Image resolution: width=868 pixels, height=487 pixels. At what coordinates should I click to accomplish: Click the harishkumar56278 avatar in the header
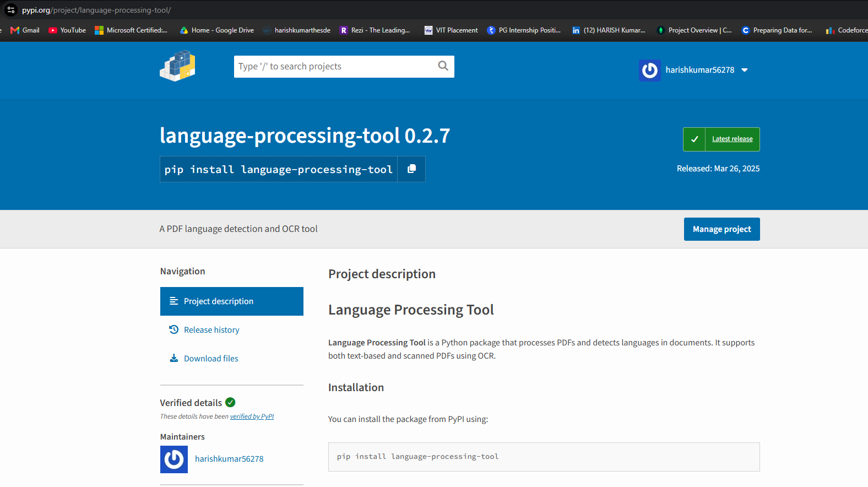[650, 70]
